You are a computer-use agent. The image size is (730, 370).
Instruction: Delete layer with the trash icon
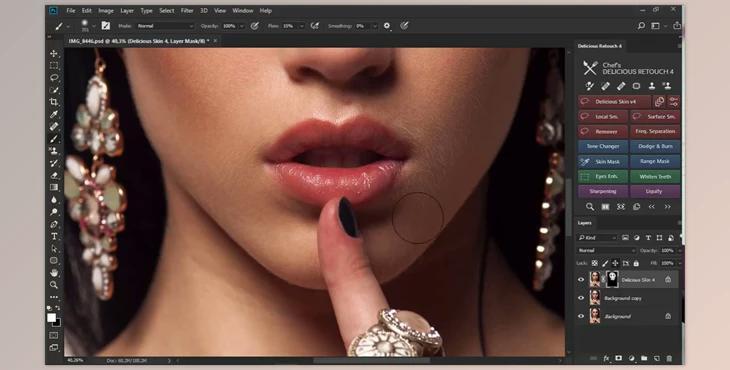(669, 358)
